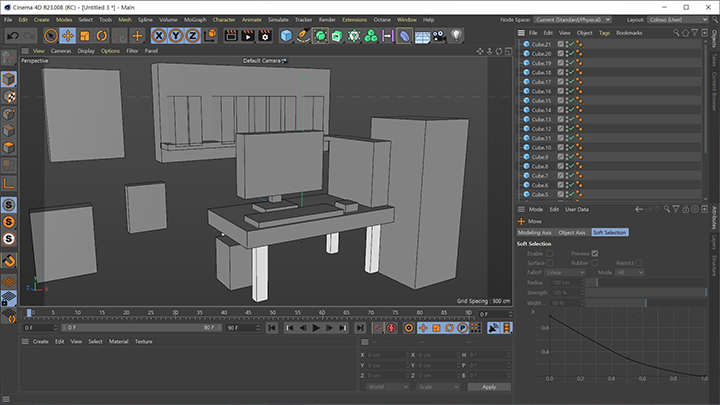Switch to Modeling Axis tab

[x=534, y=232]
